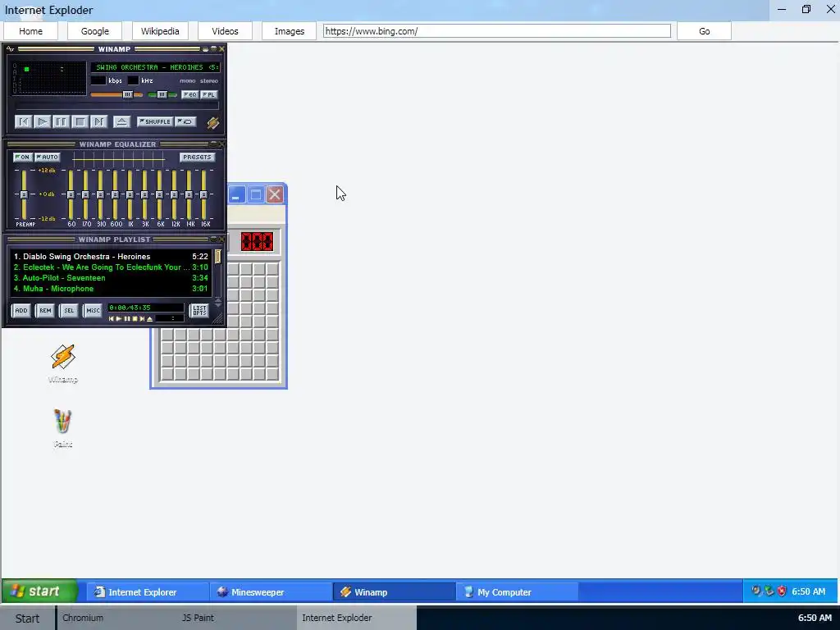Click the 600 Hz equalizer band slider
The image size is (840, 630).
[x=115, y=194]
